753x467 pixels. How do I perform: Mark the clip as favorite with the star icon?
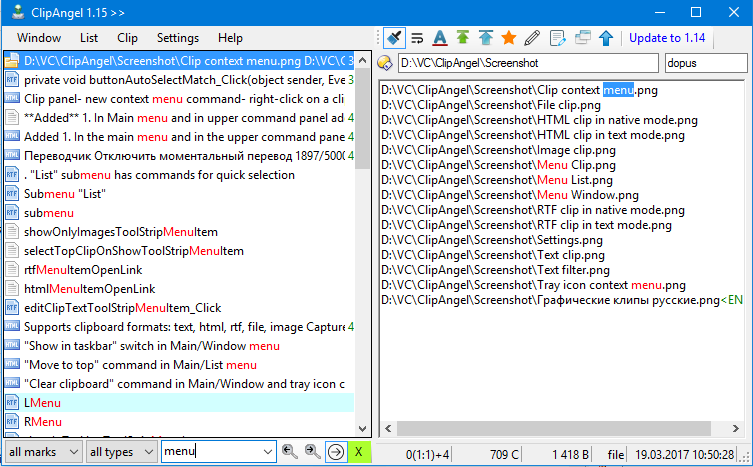(509, 38)
